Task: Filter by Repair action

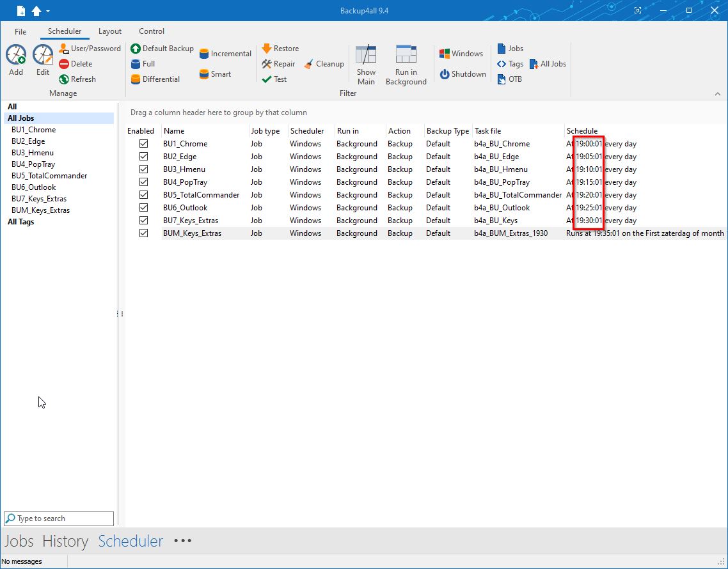Action: (x=278, y=63)
